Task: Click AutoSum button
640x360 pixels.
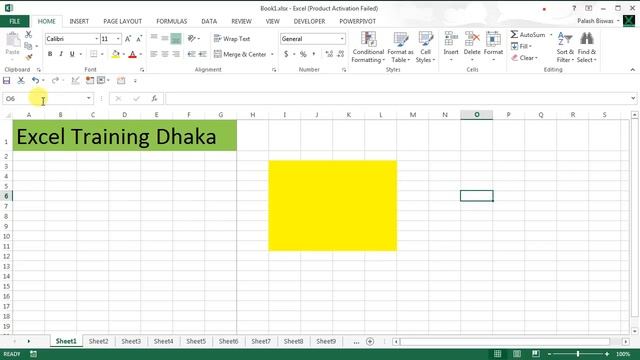Action: tap(527, 35)
